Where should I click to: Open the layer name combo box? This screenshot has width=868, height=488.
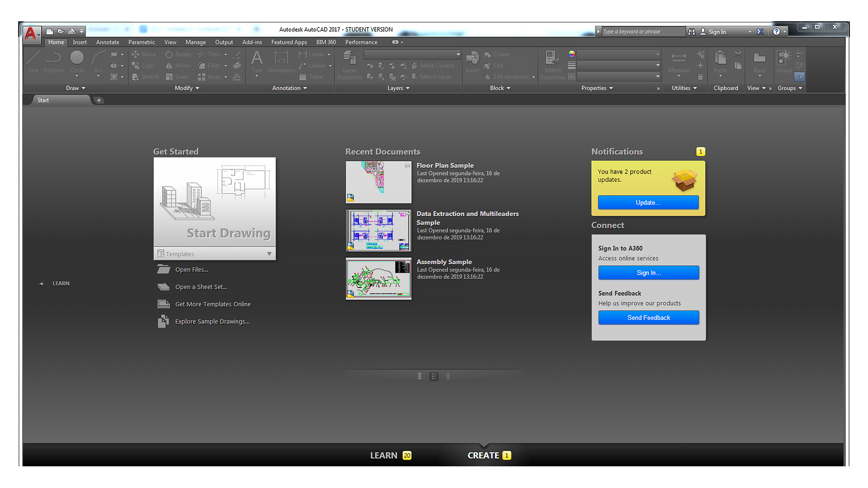[x=412, y=54]
